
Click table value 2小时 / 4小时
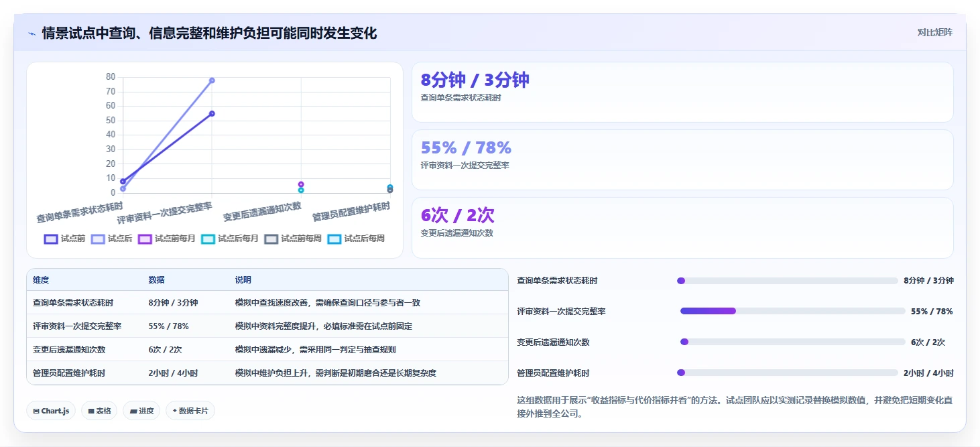pos(173,373)
